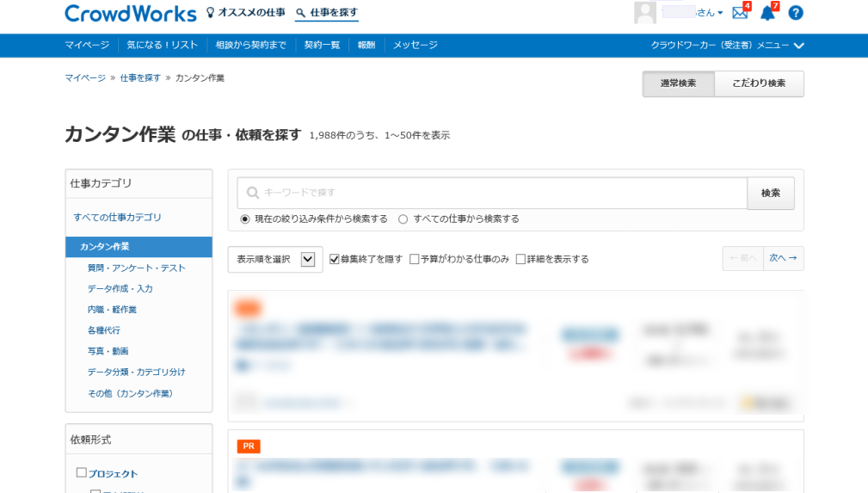The image size is (868, 493).
Task: Check 予算がわかる仕事のみ checkbox
Action: point(414,259)
